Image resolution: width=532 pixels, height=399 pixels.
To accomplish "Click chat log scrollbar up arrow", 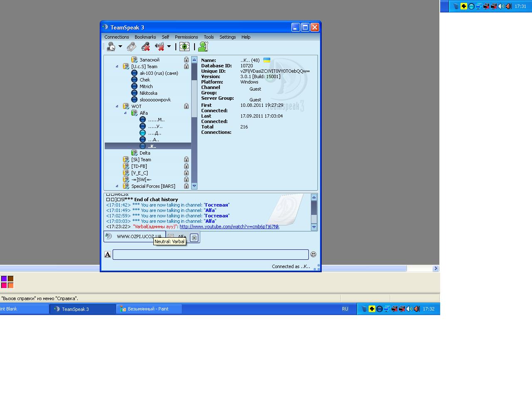I will (x=314, y=197).
